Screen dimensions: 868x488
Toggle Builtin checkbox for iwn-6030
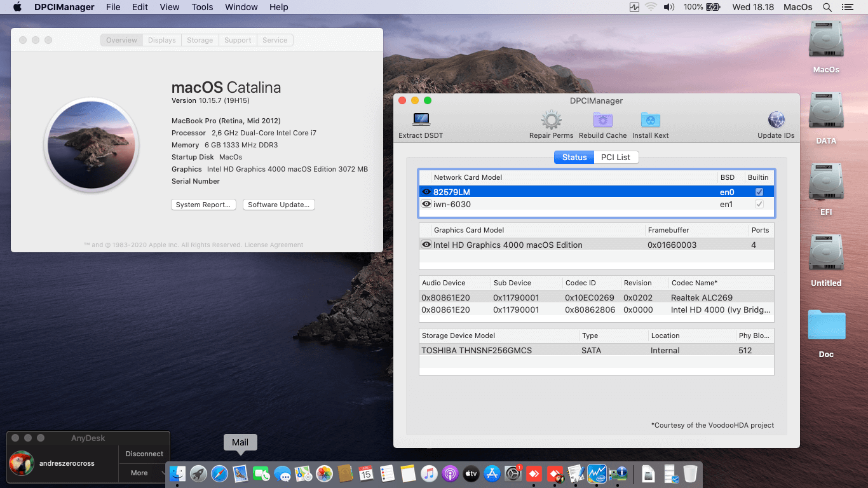[759, 204]
